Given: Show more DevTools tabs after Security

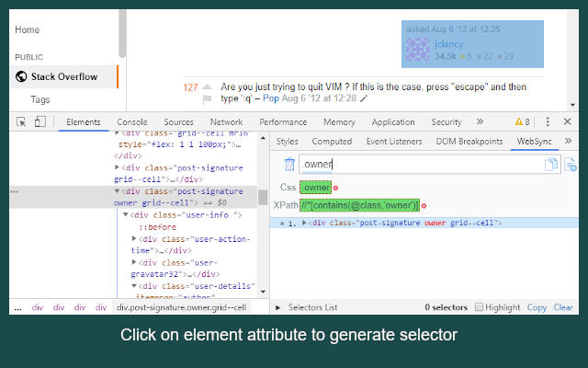Looking at the screenshot, I should coord(480,121).
